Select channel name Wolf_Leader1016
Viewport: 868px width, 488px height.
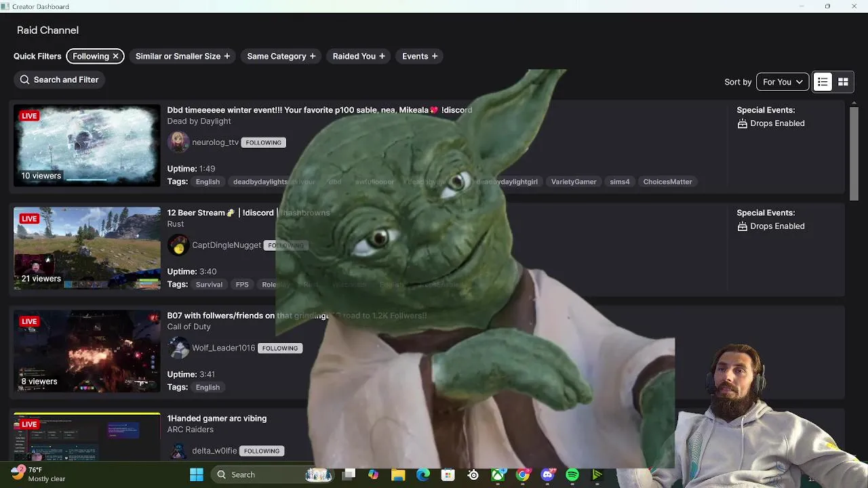[224, 348]
